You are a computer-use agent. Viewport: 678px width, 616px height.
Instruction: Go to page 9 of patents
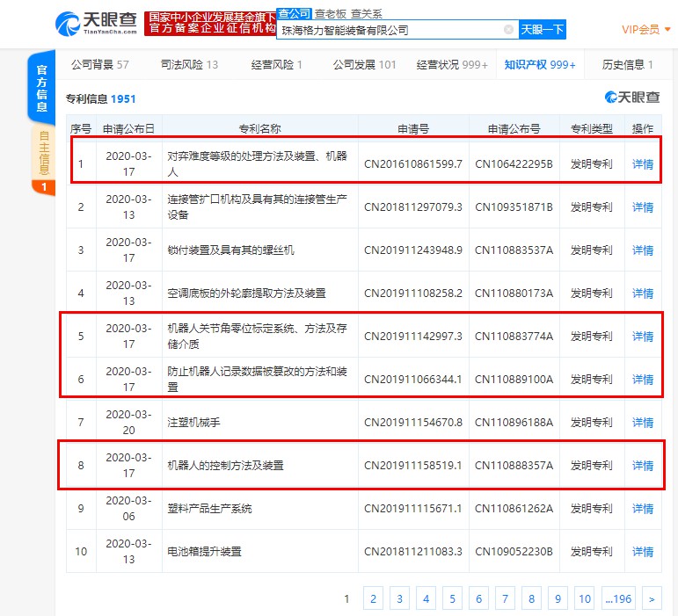click(x=558, y=598)
